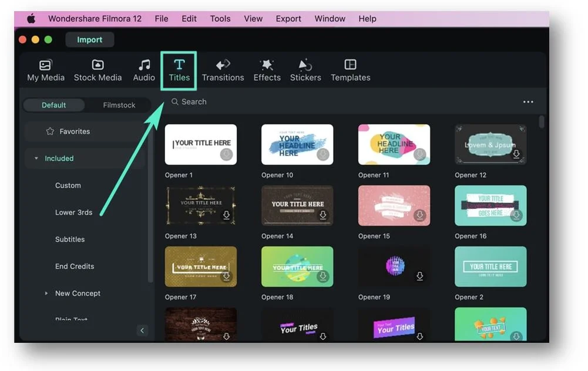Open the View menu
Viewport: 588px width, 371px height.
tap(253, 18)
